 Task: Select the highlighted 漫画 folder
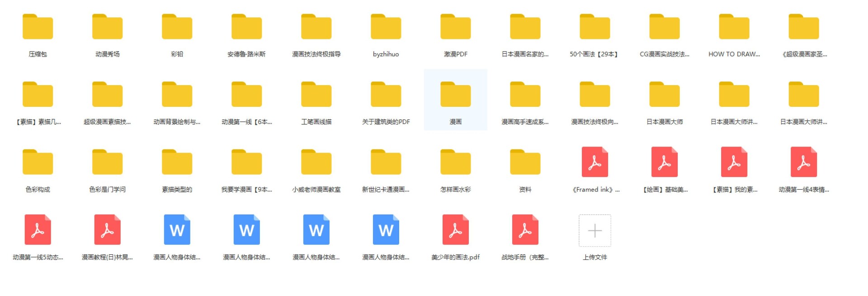tap(455, 95)
